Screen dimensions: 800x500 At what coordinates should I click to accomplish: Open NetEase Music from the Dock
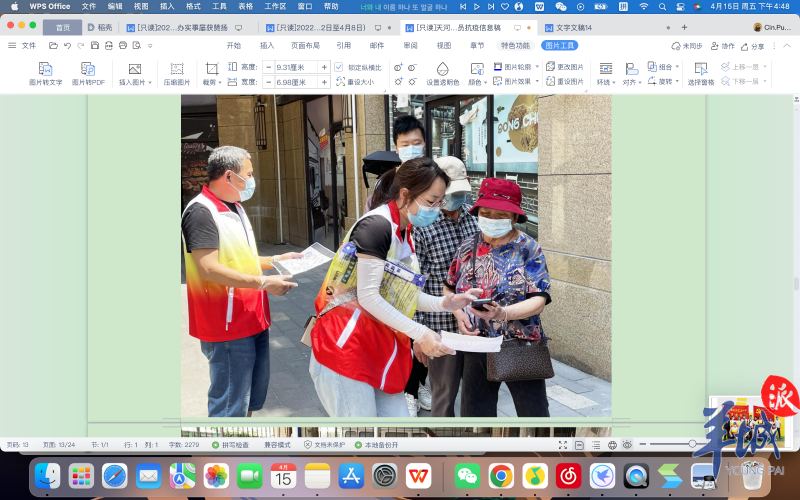[x=569, y=476]
